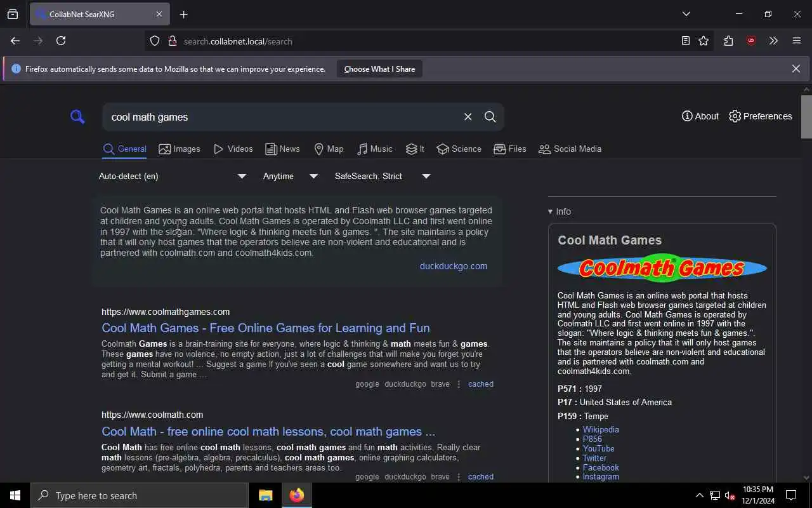Open the network tray icon
Viewport: 812px width, 508px height.
pyautogui.click(x=715, y=495)
